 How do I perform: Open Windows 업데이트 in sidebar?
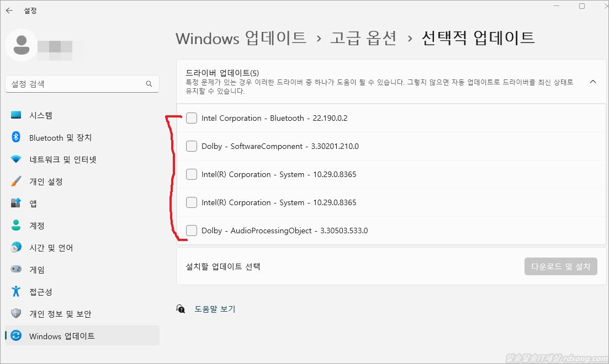62,336
